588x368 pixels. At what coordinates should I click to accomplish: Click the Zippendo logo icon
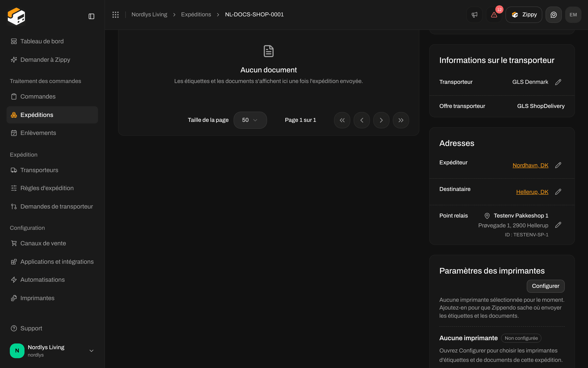(x=16, y=16)
